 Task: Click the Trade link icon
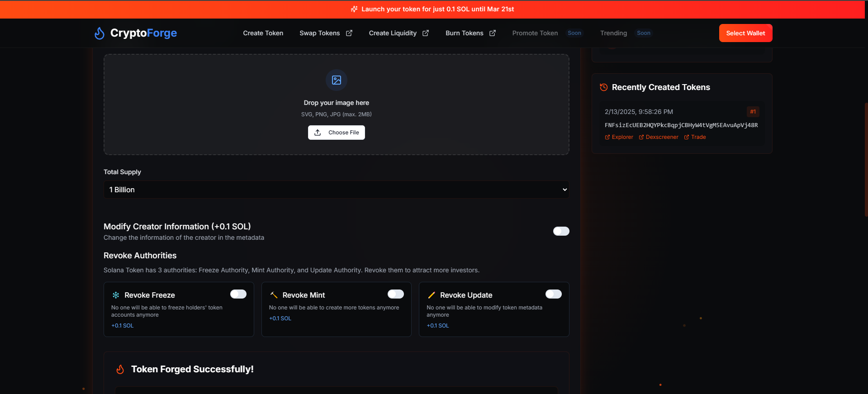pos(687,137)
